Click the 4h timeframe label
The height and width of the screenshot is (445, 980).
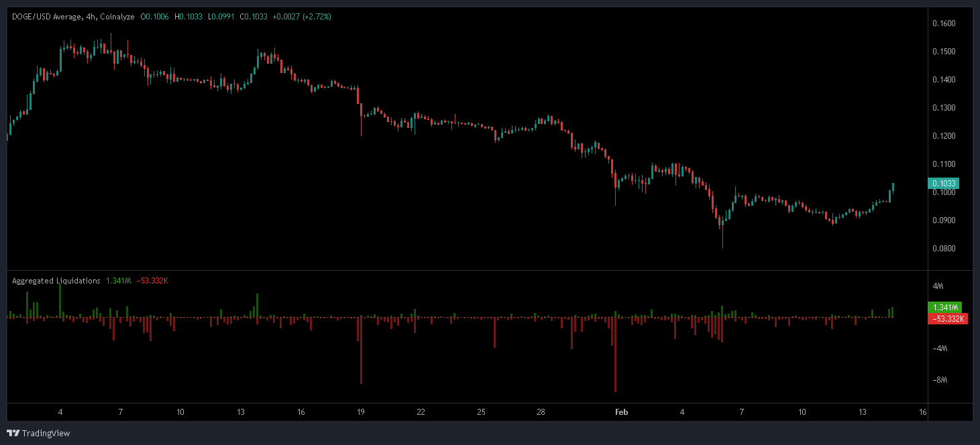[x=89, y=15]
